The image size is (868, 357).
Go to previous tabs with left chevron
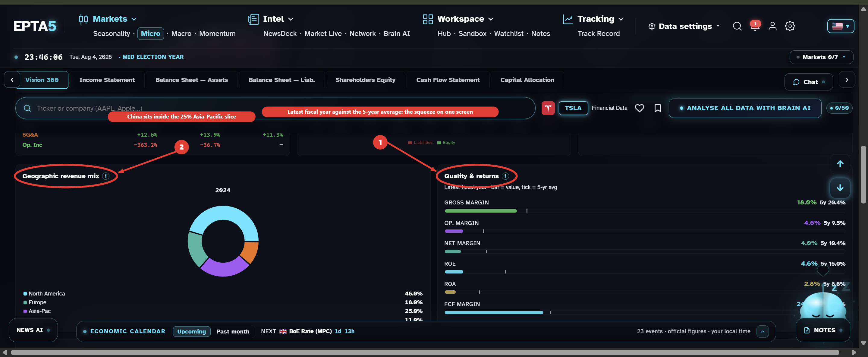pyautogui.click(x=12, y=80)
